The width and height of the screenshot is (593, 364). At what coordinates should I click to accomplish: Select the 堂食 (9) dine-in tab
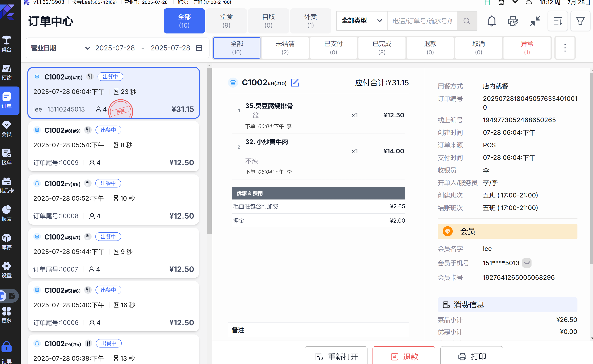point(226,21)
